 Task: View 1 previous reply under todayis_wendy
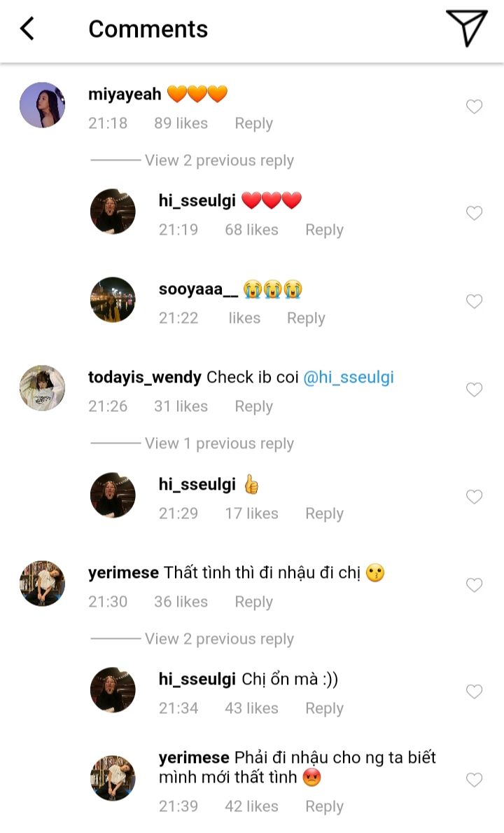click(x=218, y=443)
